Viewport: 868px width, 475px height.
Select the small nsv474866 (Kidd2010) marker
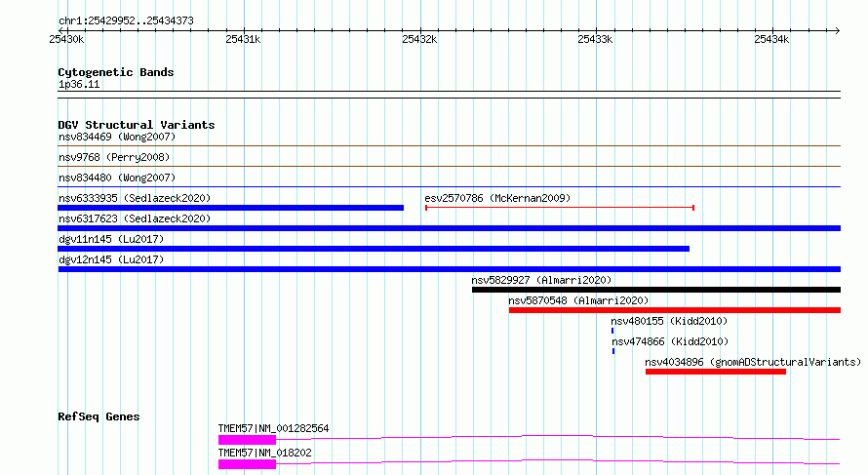[x=613, y=351]
